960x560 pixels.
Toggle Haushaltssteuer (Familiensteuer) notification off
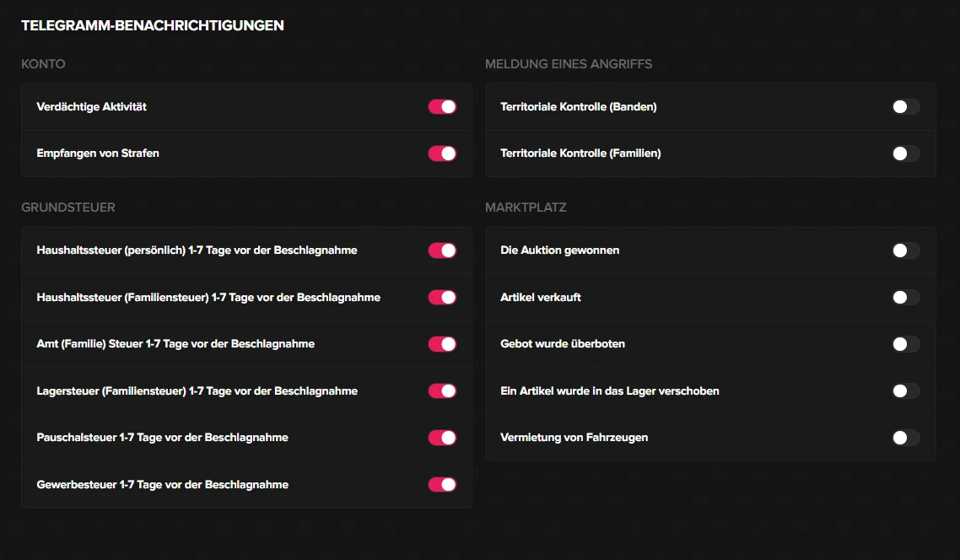pos(442,297)
